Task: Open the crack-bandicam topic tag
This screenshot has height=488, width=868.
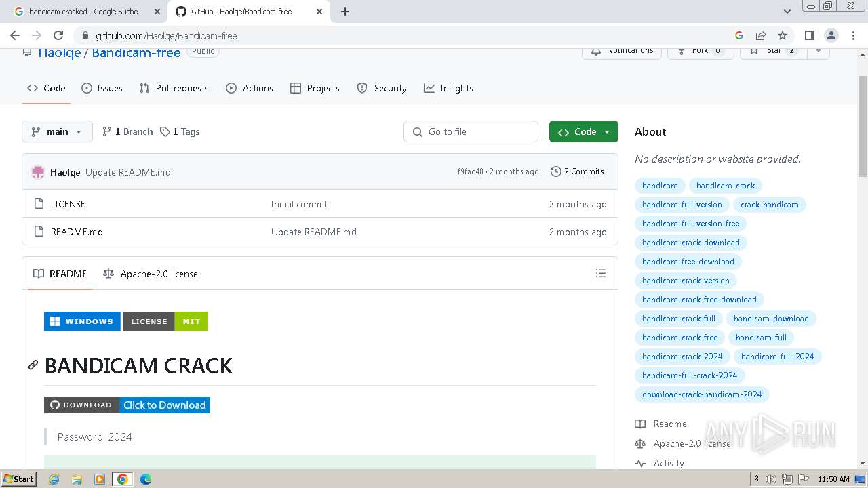Action: (x=770, y=205)
